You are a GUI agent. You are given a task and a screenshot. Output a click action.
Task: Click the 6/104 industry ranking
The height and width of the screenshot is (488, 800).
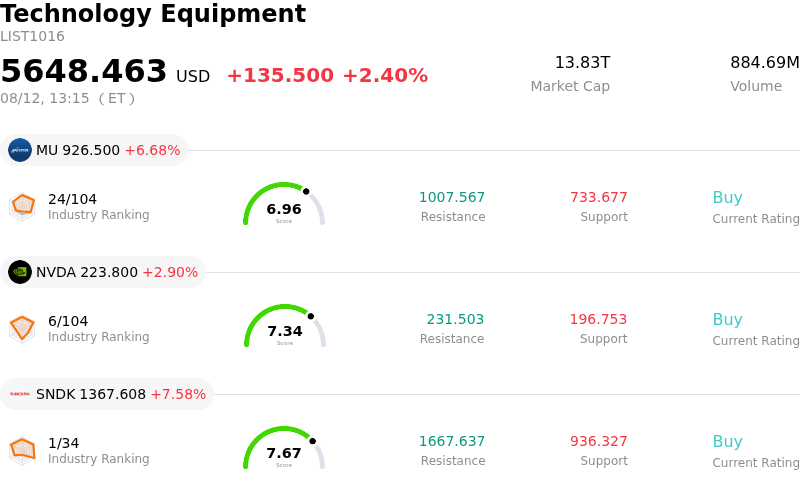pos(68,321)
